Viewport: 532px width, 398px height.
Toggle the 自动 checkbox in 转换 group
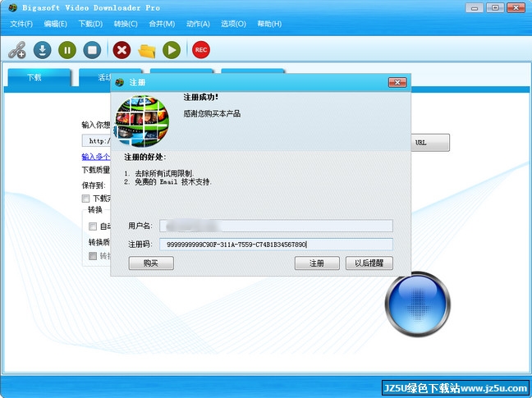click(x=93, y=226)
